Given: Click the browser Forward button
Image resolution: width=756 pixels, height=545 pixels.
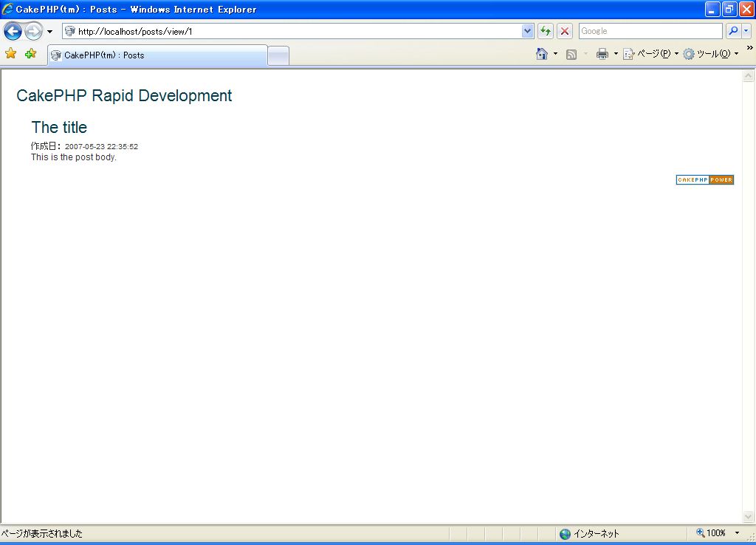Looking at the screenshot, I should tap(33, 31).
